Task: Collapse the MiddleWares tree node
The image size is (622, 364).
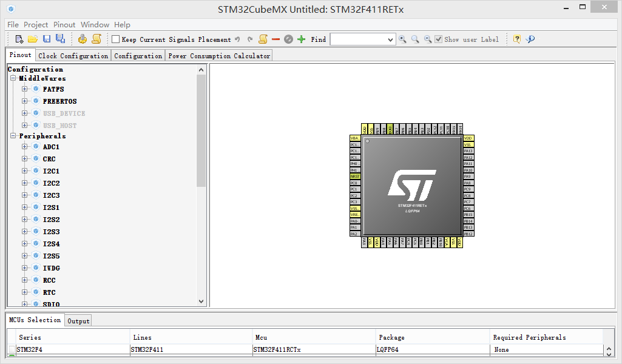Action: [13, 78]
